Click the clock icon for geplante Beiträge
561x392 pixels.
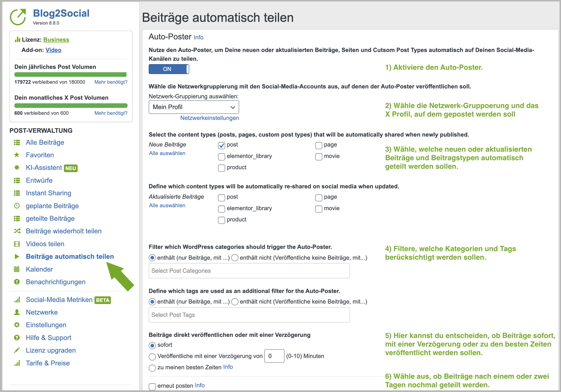[x=17, y=206]
